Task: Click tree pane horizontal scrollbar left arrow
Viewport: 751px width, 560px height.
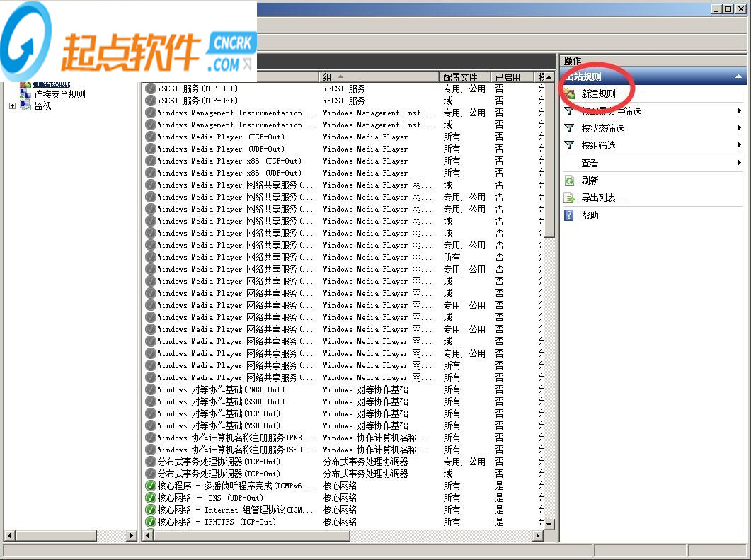Action: [x=10, y=535]
